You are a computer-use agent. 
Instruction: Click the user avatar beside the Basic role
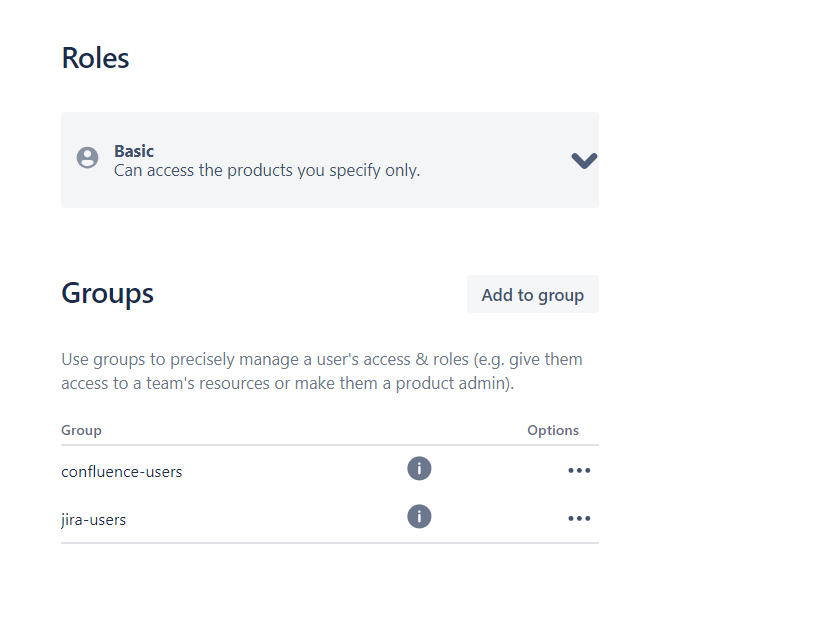click(x=87, y=158)
